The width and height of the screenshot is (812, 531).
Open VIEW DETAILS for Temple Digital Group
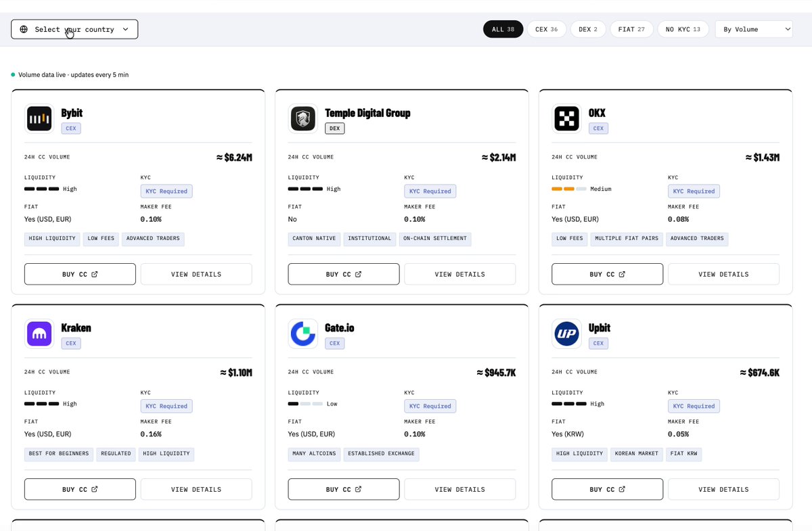[460, 274]
